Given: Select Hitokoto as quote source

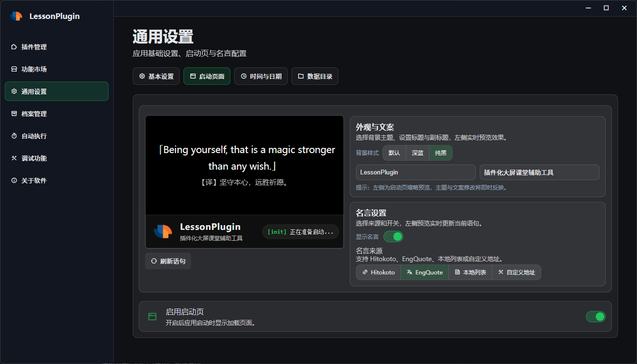Looking at the screenshot, I should pyautogui.click(x=378, y=273).
